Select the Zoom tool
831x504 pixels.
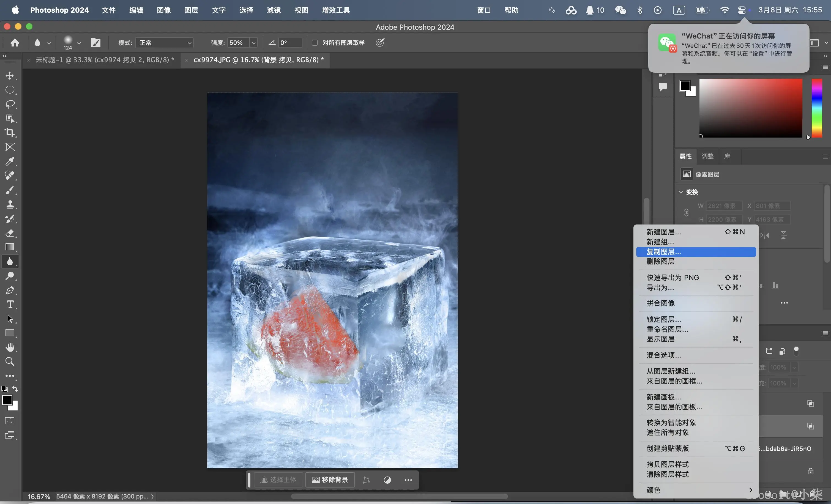point(10,362)
